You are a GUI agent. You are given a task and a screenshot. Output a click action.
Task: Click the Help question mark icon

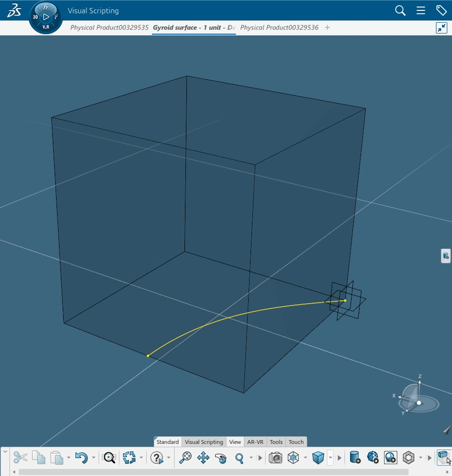click(x=157, y=458)
